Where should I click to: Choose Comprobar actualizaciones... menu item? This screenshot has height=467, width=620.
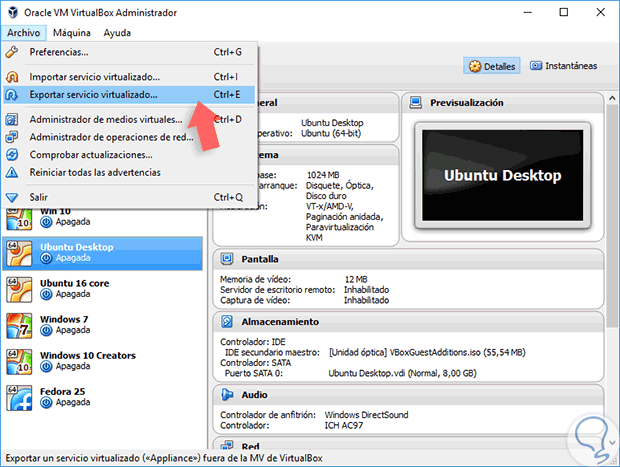coord(129,155)
